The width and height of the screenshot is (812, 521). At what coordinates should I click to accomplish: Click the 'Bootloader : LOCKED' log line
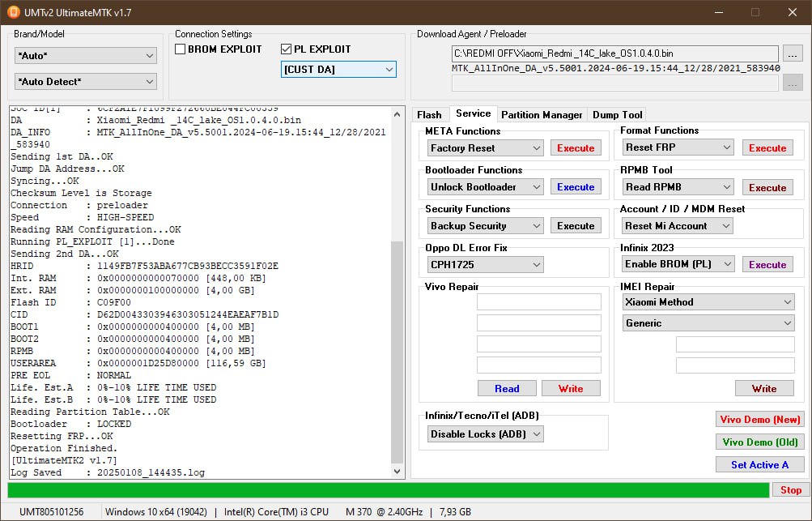[x=71, y=424]
